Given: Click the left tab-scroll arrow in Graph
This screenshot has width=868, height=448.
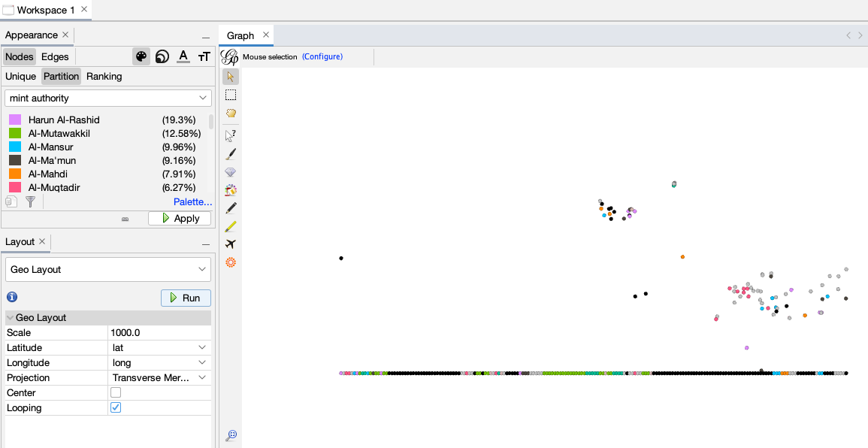Looking at the screenshot, I should [x=848, y=35].
